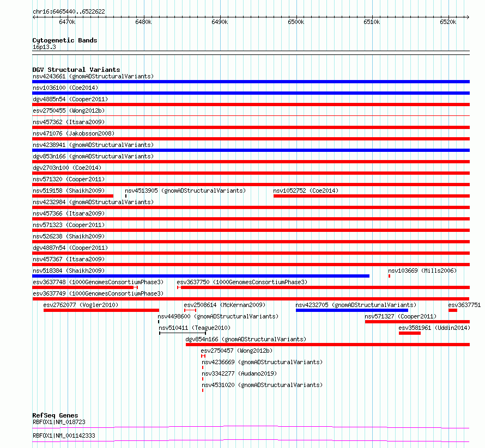Select the red dgv854n166 variant bar
The image size is (485, 448).
point(328,345)
